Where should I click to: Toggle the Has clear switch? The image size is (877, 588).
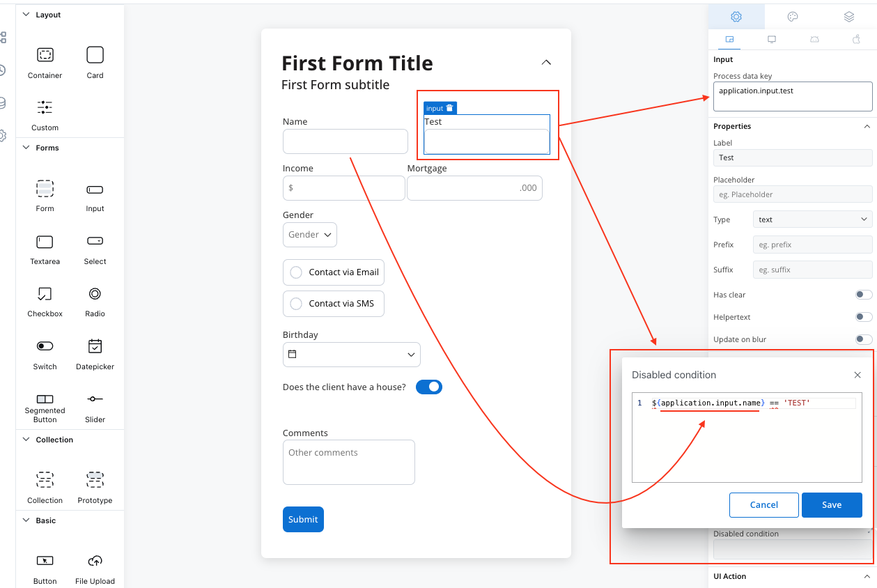(864, 295)
